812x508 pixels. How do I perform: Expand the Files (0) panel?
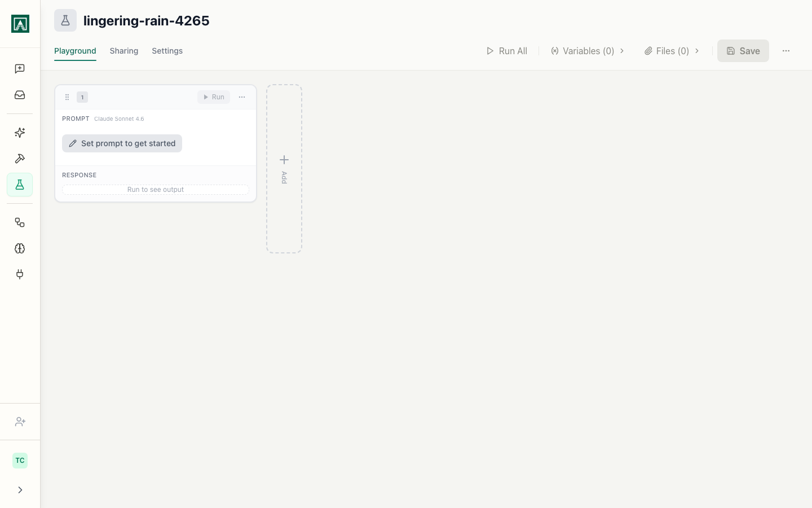tap(672, 51)
